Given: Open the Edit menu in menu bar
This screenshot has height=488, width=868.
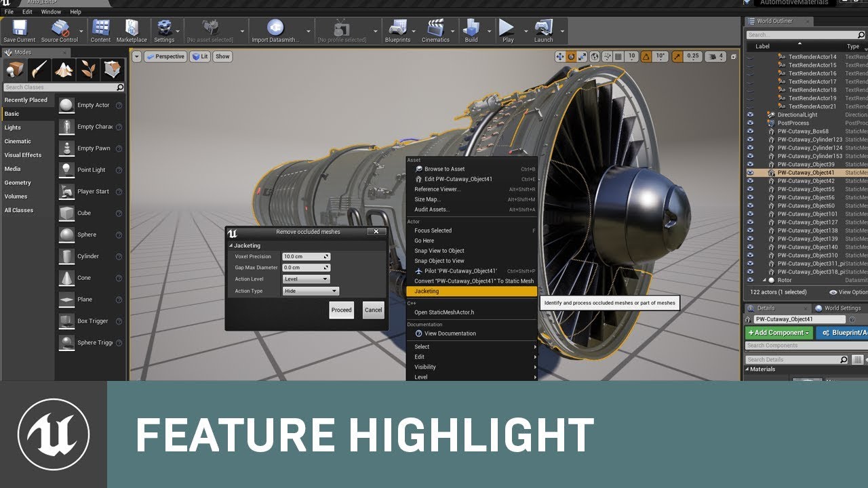Looking at the screenshot, I should point(27,12).
